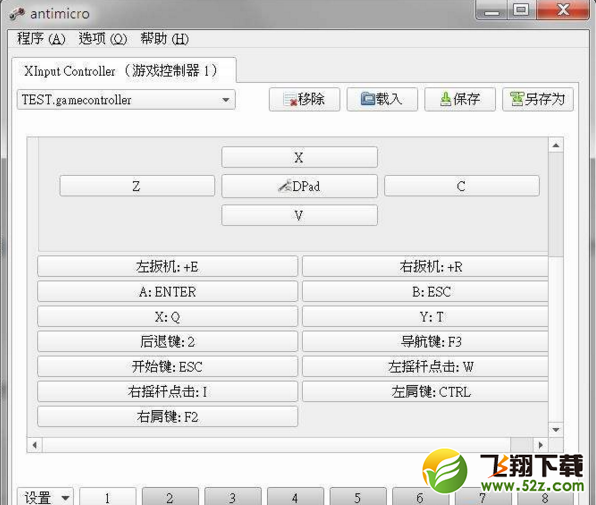Expand the TEST.gamecontroller profile dropdown
596x505 pixels.
pos(126,100)
